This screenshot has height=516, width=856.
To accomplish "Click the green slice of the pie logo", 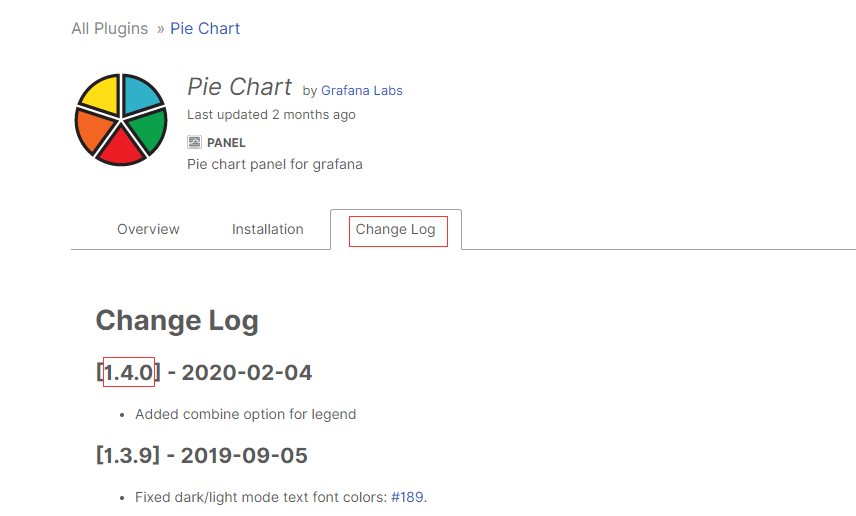I will coord(147,130).
